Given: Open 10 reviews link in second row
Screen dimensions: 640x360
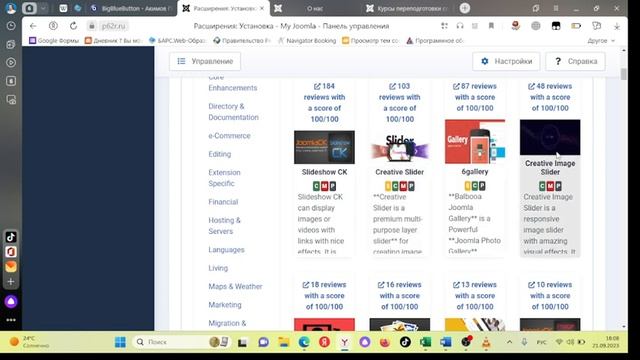Looking at the screenshot, I should 550,296.
